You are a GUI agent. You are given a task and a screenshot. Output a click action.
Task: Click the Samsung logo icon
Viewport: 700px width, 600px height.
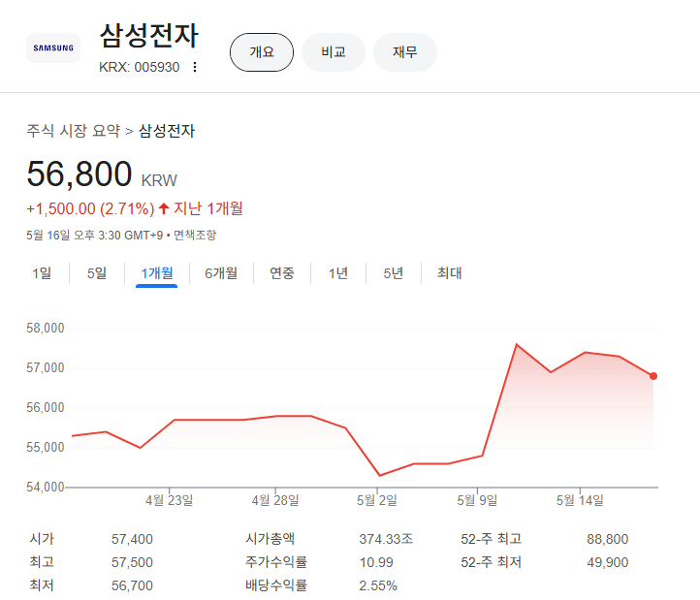click(53, 47)
